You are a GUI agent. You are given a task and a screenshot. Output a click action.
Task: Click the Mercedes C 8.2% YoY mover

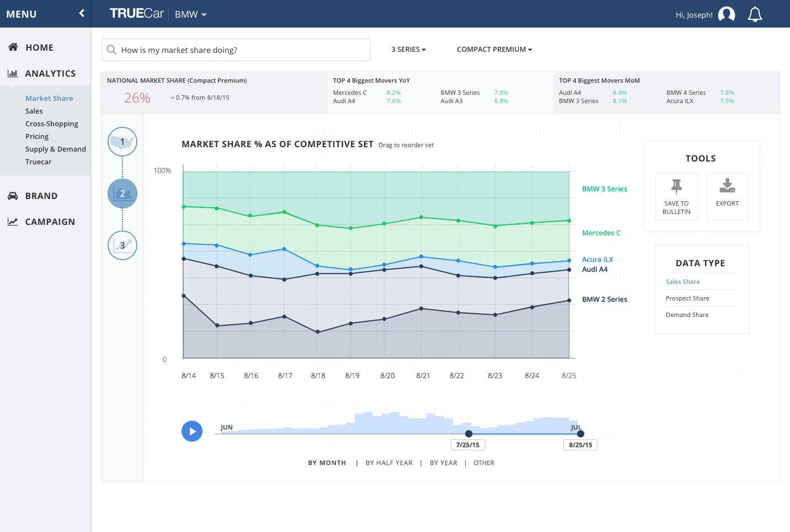pyautogui.click(x=367, y=93)
